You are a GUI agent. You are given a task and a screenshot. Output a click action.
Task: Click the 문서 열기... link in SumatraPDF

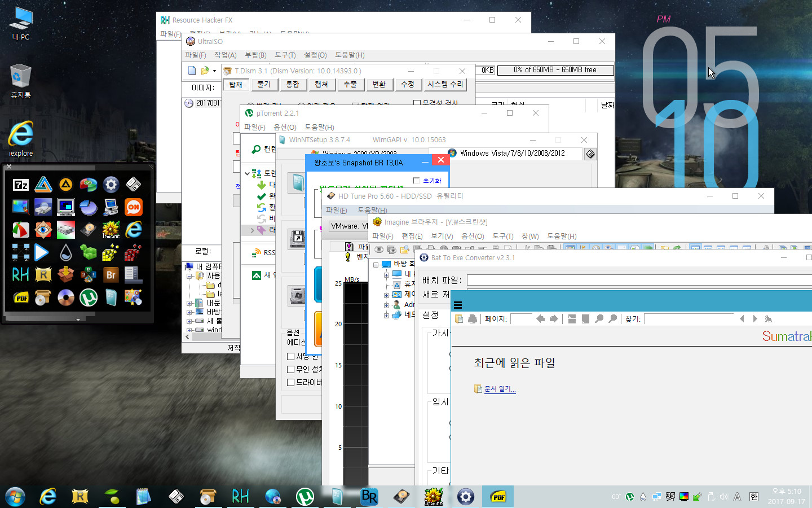pyautogui.click(x=500, y=389)
